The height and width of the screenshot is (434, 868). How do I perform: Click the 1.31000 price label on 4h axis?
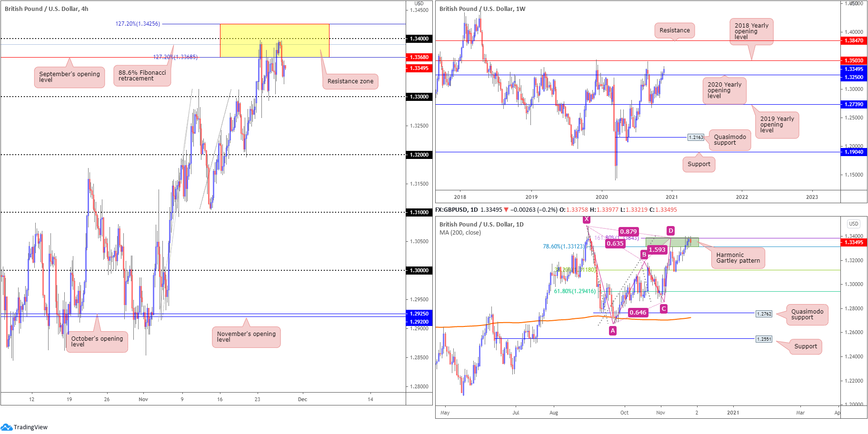click(419, 212)
